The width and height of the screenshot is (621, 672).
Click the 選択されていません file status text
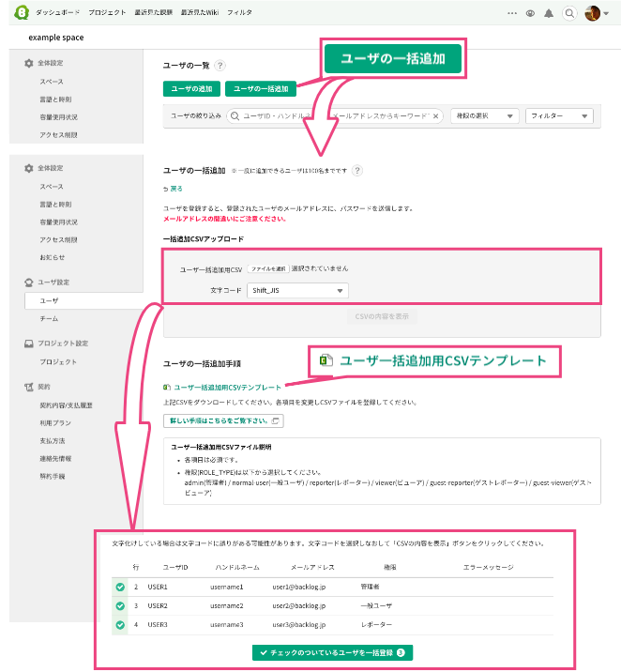click(320, 268)
